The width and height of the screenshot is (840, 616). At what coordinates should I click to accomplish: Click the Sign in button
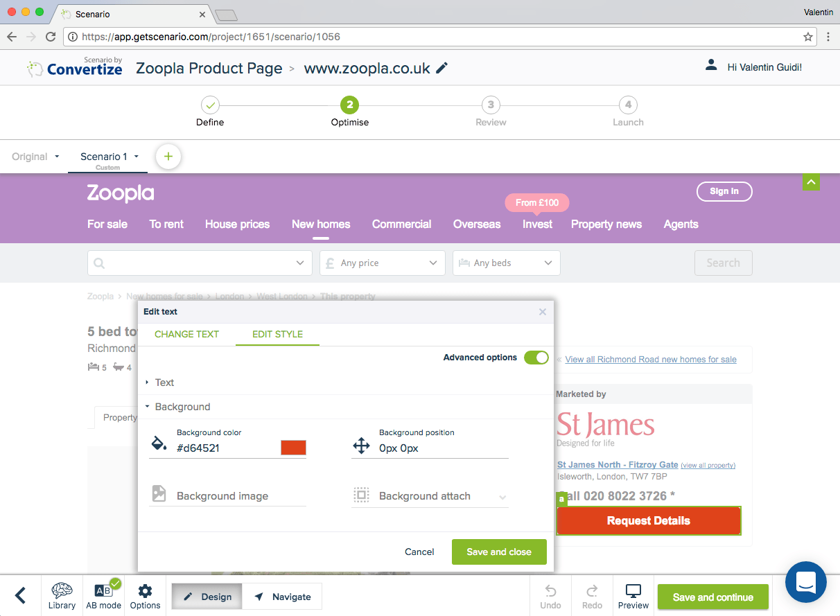tap(724, 191)
